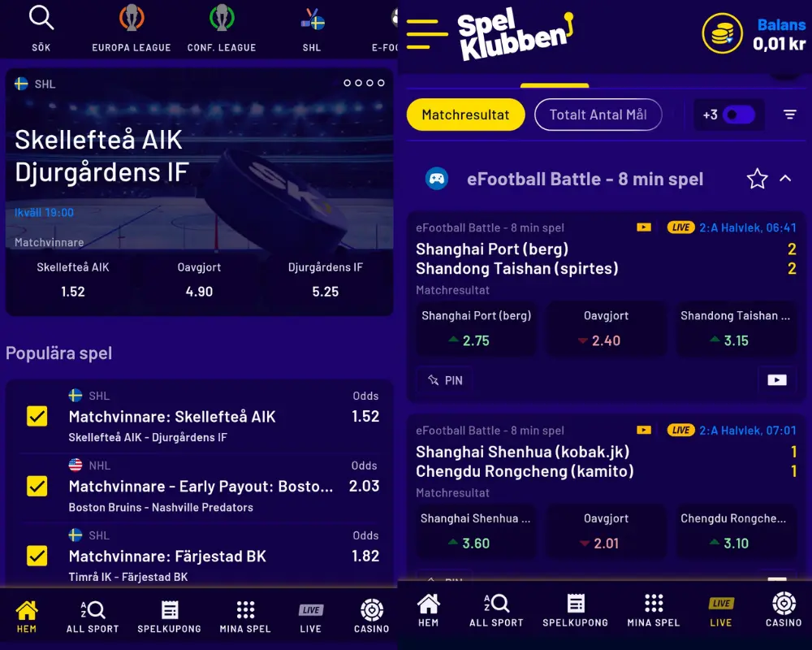
Task: Toggle the +3 markets switch
Action: 739,115
